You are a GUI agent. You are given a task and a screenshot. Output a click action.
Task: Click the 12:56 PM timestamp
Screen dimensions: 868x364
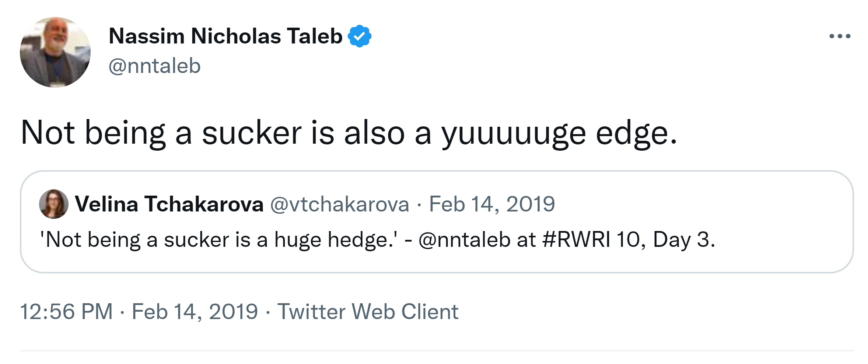66,312
